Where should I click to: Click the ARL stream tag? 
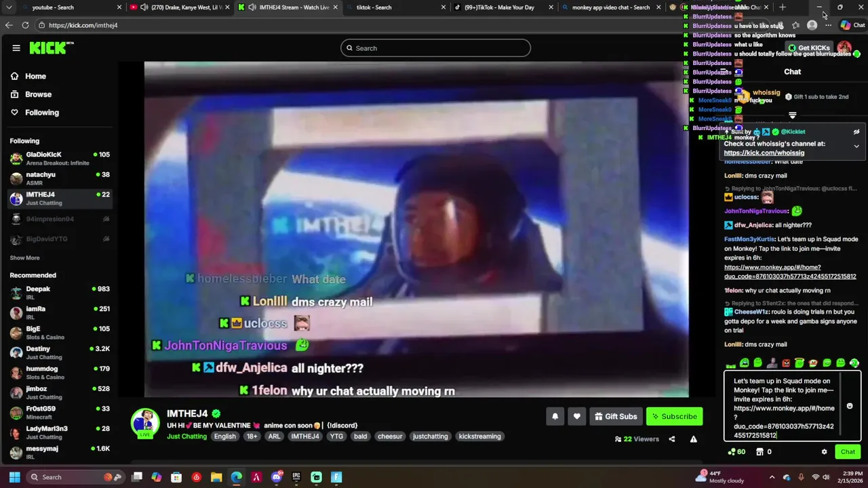pyautogui.click(x=274, y=436)
